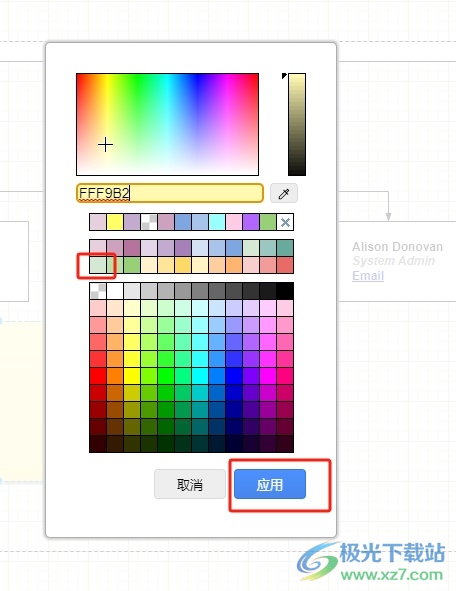The image size is (456, 591).
Task: Select the golden yellow swatch in second preset row
Action: click(183, 265)
